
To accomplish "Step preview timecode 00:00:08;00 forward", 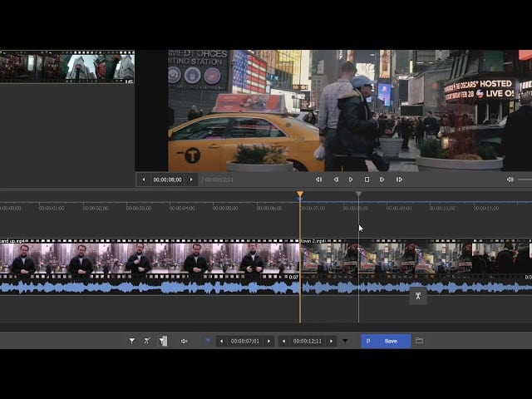I will pyautogui.click(x=191, y=180).
